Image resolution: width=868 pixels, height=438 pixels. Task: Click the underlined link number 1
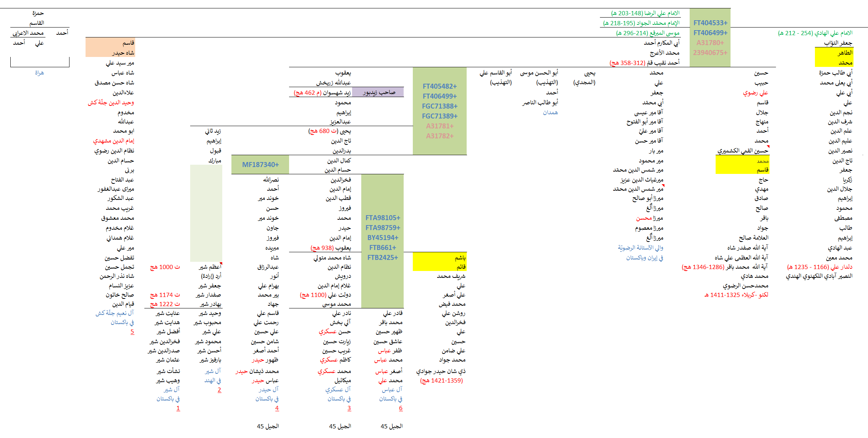click(x=178, y=408)
